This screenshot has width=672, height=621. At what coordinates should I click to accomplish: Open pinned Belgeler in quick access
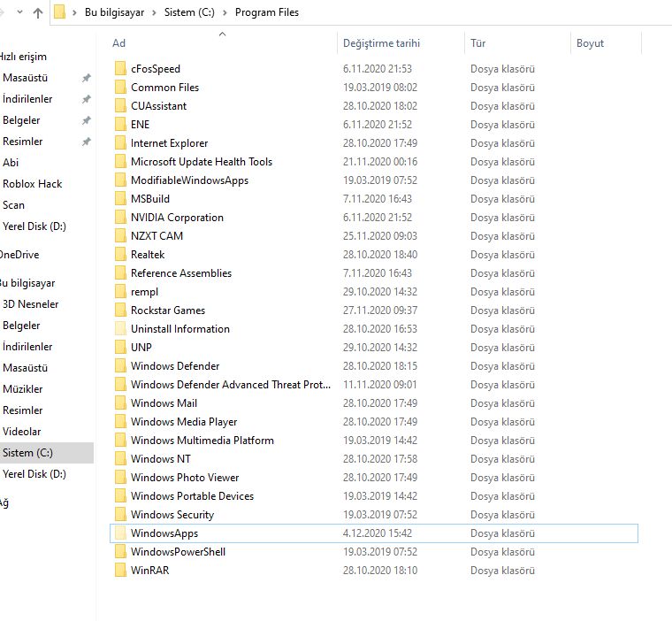[x=21, y=120]
